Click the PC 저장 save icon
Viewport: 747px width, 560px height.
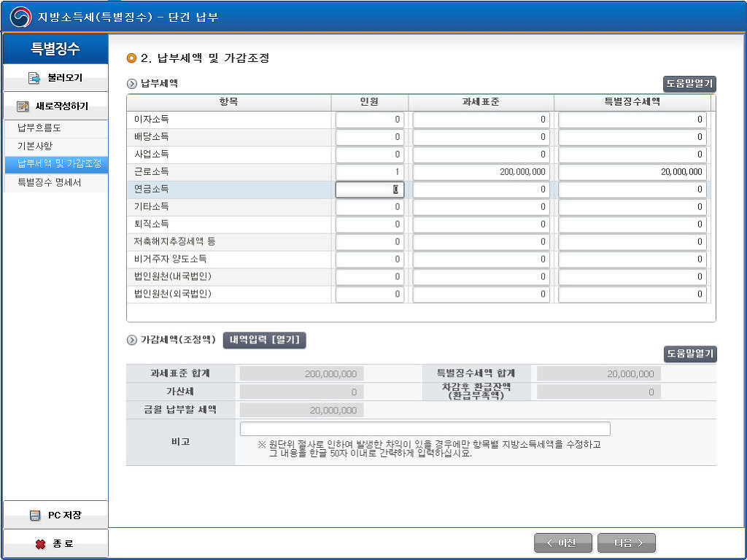pyautogui.click(x=35, y=516)
